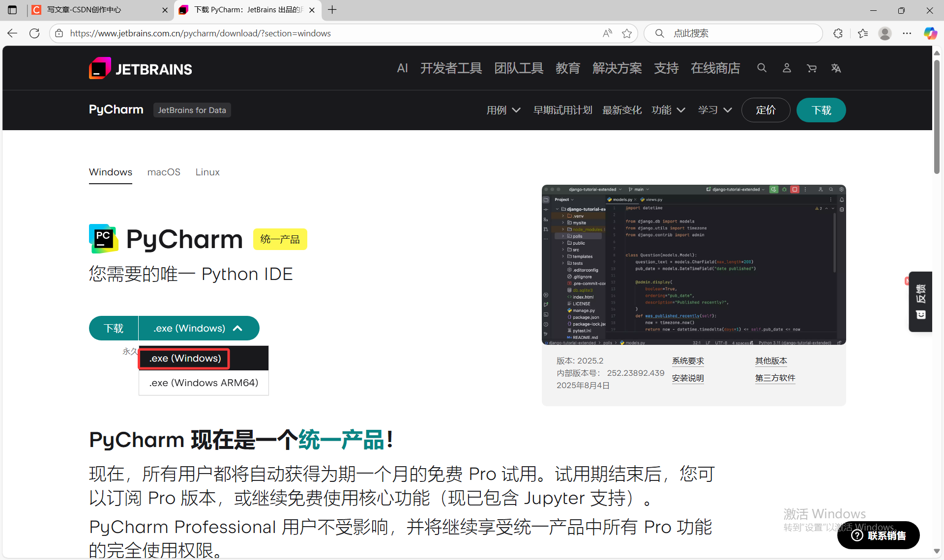Viewport: 944px width, 560px height.
Task: Click the language switcher icon
Action: pos(837,68)
